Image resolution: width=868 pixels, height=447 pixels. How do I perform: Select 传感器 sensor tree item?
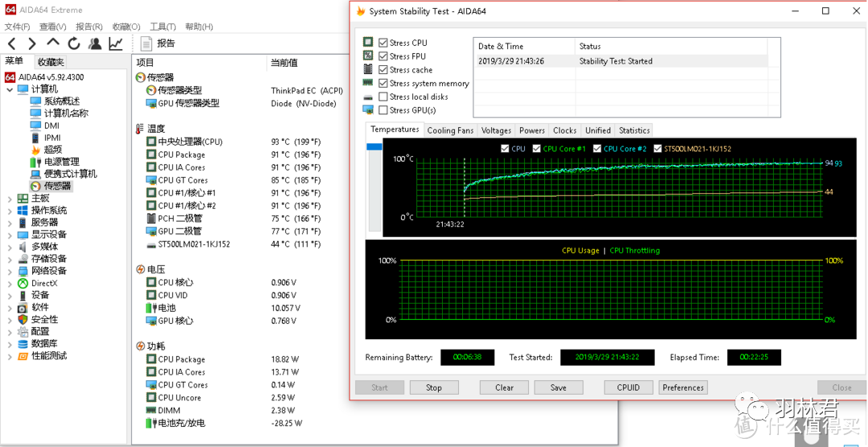click(58, 186)
